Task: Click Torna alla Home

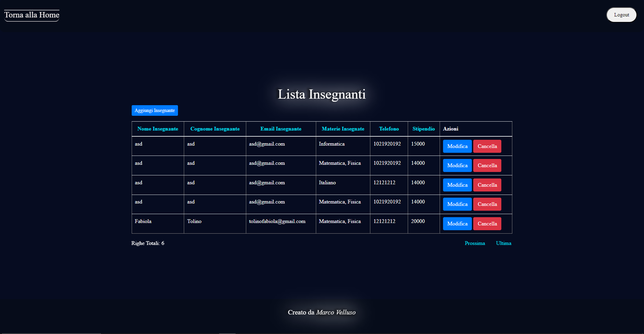Action: pyautogui.click(x=31, y=15)
